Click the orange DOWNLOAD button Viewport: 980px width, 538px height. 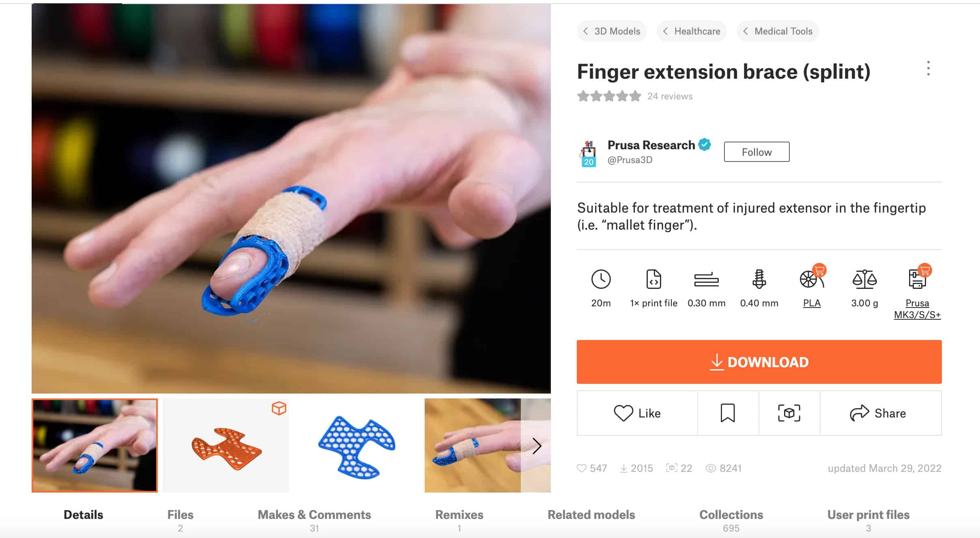(x=759, y=362)
